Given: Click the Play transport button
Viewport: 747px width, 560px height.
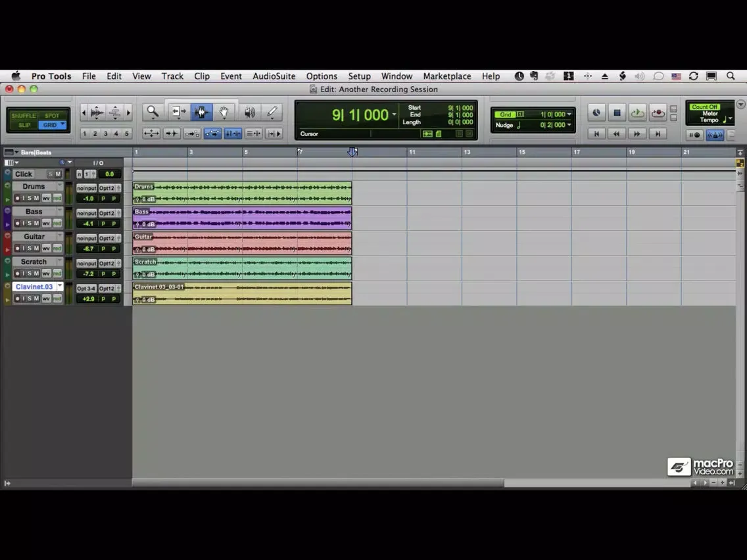Looking at the screenshot, I should (x=637, y=113).
